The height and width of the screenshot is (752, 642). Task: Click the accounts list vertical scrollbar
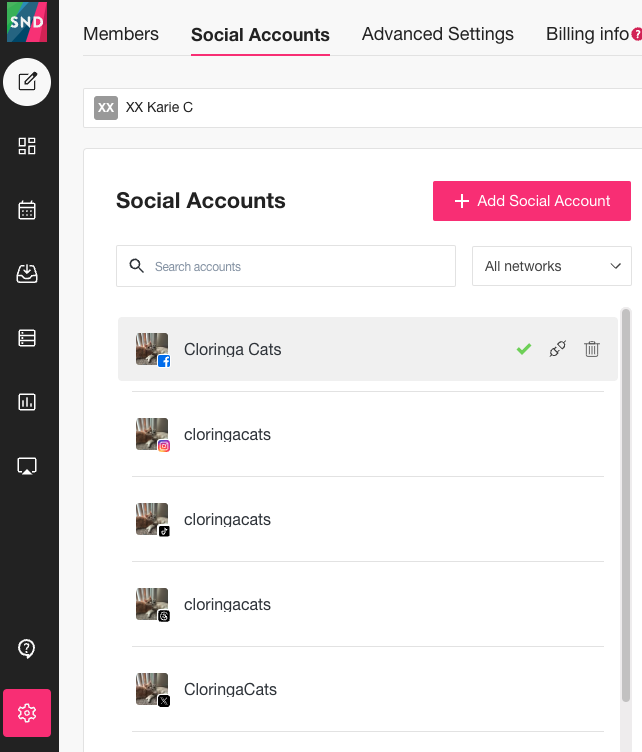[x=626, y=505]
